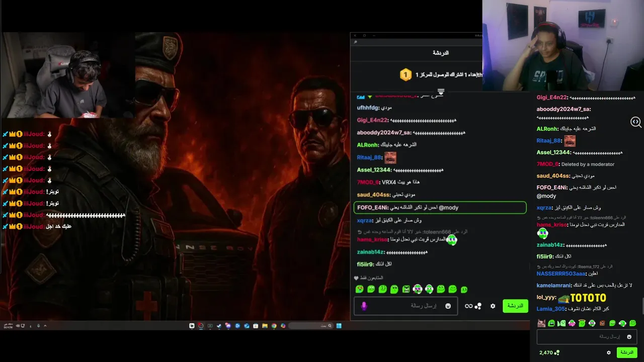Open the Windows Start button on taskbar
644x362 pixels.
(x=339, y=326)
